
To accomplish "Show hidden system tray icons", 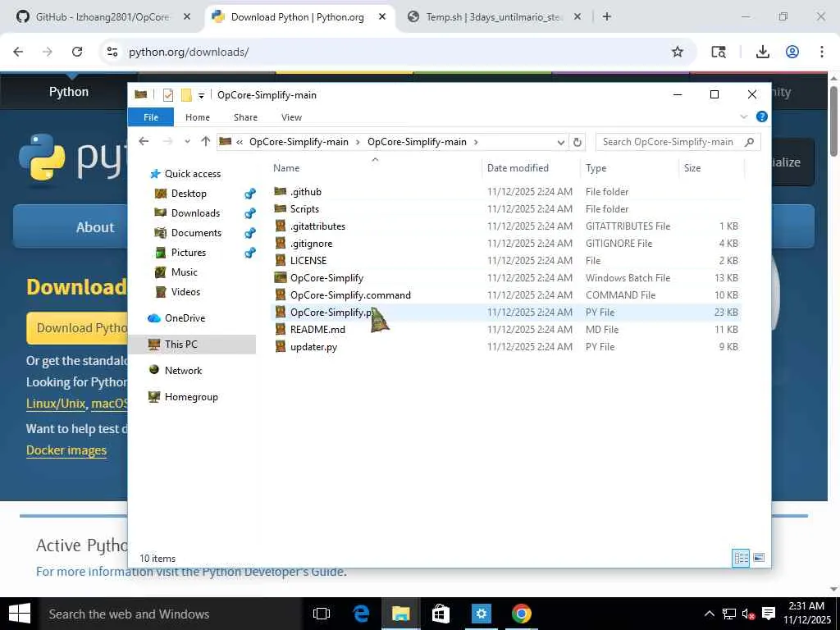I will coord(709,614).
